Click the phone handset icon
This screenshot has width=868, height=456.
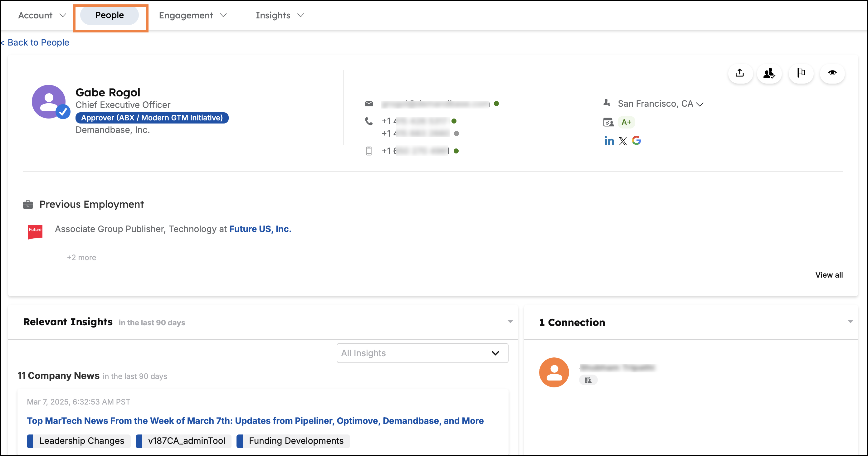pos(368,121)
